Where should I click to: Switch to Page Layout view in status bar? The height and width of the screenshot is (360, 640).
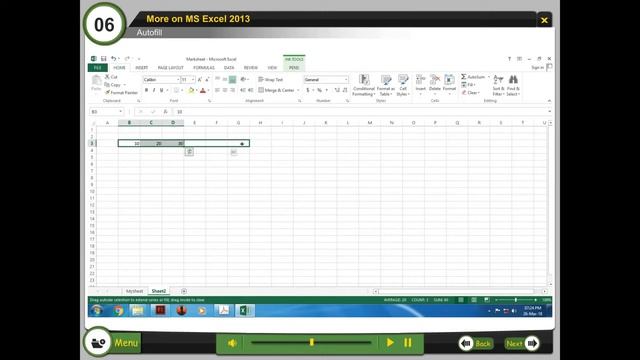point(473,300)
